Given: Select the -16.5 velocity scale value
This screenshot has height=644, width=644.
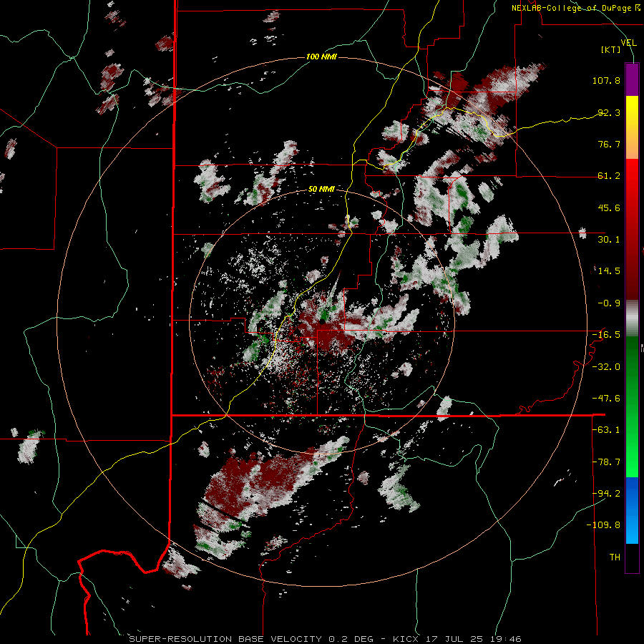Looking at the screenshot, I should click(x=606, y=335).
